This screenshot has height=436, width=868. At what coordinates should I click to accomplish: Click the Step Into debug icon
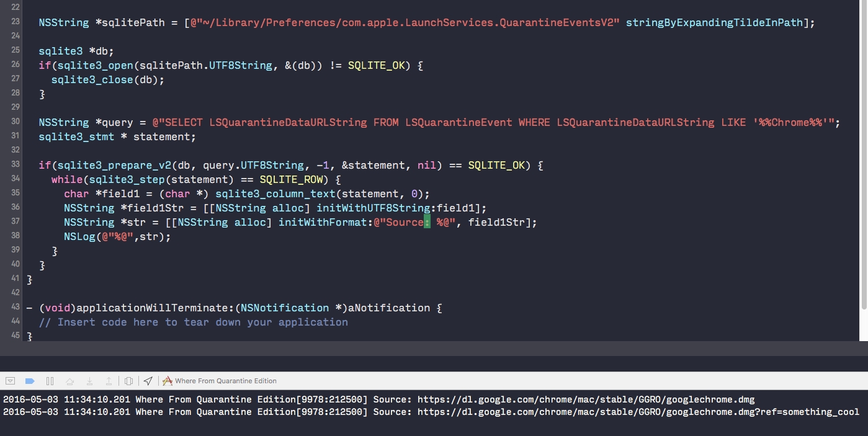click(89, 381)
